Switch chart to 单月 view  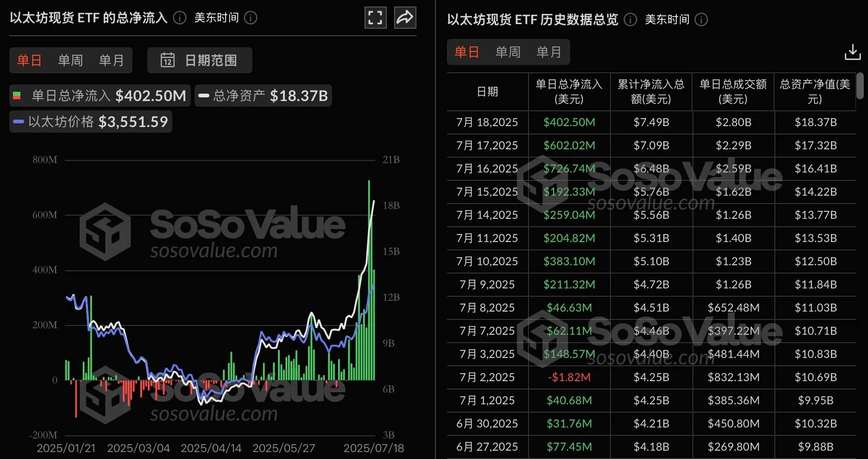point(111,60)
